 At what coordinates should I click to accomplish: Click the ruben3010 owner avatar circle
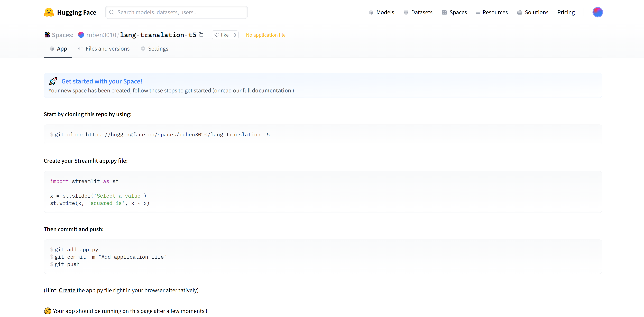[81, 35]
